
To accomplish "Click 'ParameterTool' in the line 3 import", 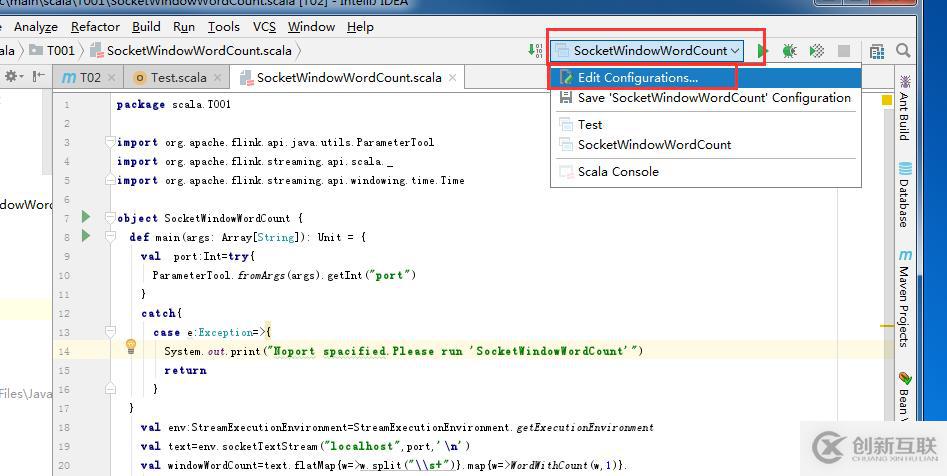I will coord(395,143).
